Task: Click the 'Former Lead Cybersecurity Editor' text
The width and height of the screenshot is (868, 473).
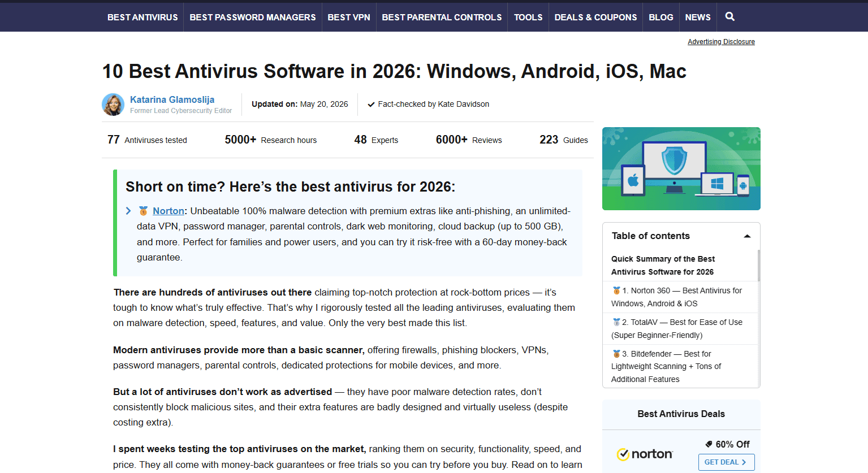Action: point(181,111)
